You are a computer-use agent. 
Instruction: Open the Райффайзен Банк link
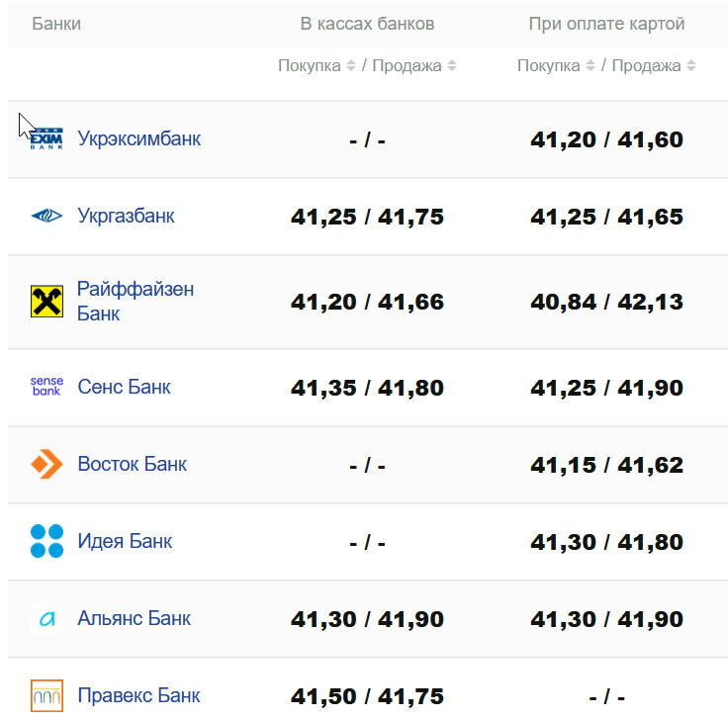pyautogui.click(x=136, y=302)
